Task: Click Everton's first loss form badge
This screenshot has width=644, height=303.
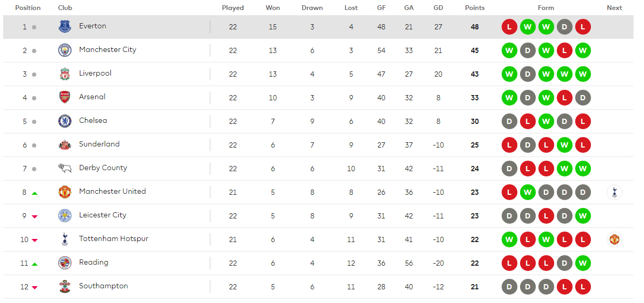Action: pos(509,27)
